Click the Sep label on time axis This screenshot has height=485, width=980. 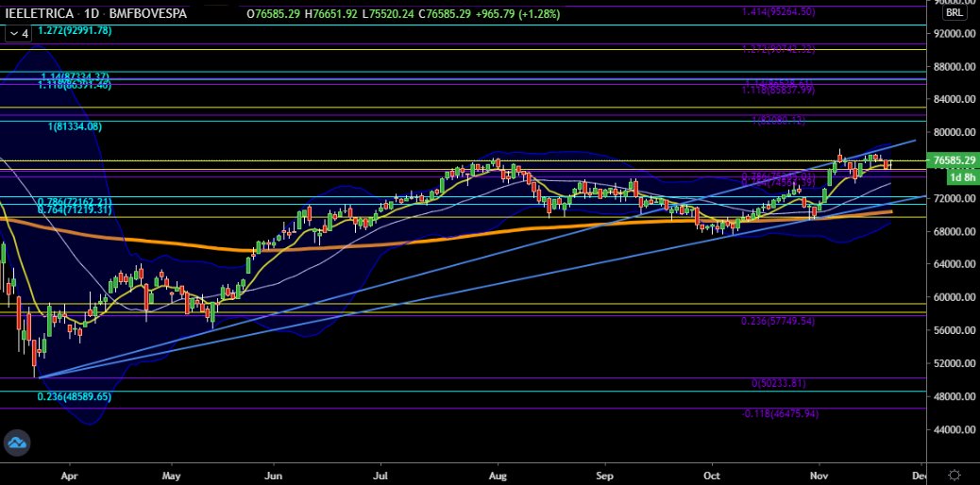pyautogui.click(x=604, y=475)
